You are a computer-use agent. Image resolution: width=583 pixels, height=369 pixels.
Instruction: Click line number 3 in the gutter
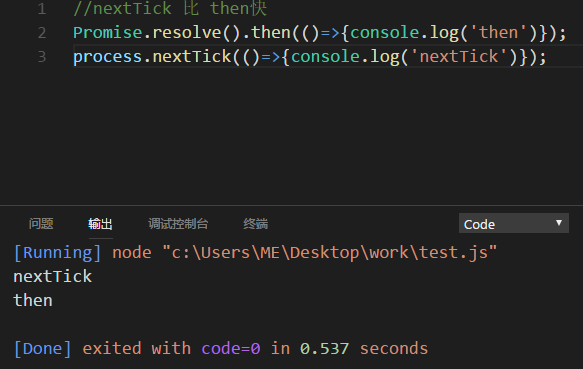(x=42, y=57)
